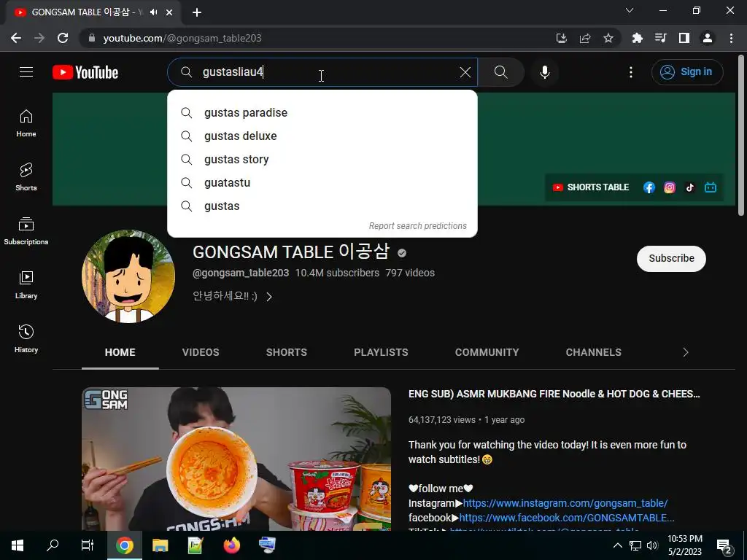Open Shorts in the sidebar
The image size is (747, 560).
(26, 176)
